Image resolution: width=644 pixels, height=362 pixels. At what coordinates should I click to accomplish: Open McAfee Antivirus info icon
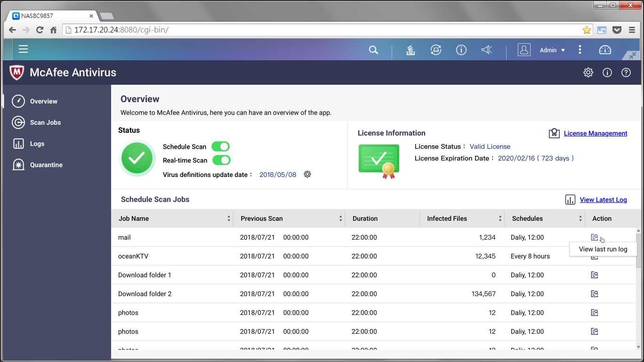607,72
